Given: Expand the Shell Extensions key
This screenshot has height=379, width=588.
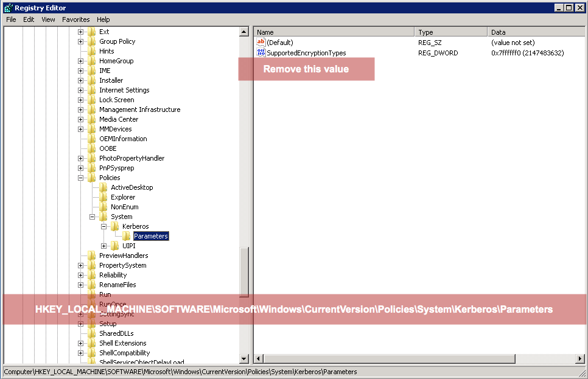Looking at the screenshot, I should [x=80, y=343].
